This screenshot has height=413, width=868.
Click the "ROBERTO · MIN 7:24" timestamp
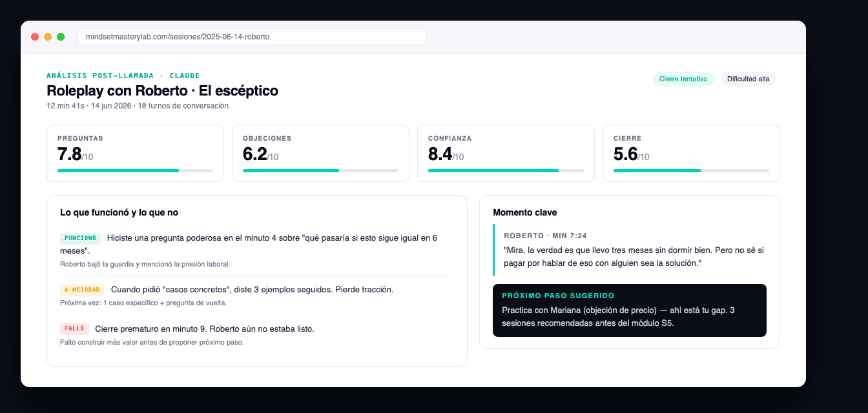(x=545, y=236)
